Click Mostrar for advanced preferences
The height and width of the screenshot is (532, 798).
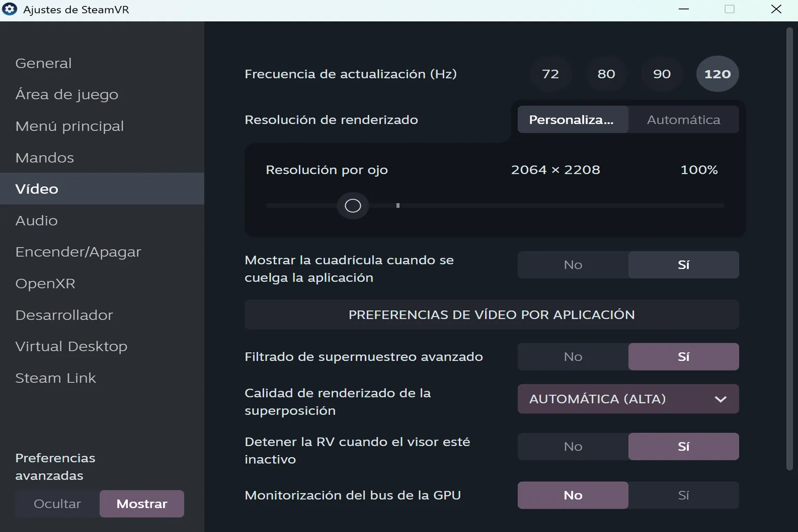pyautogui.click(x=142, y=504)
